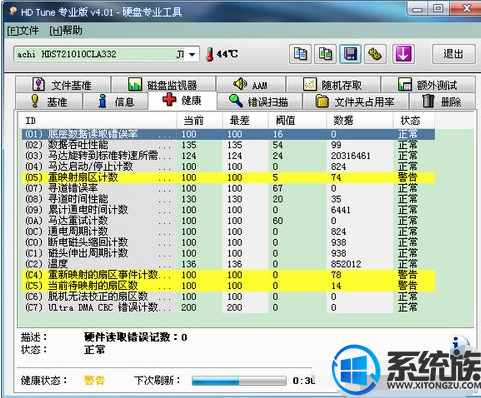The width and height of the screenshot is (481, 398).
Task: Click the 状态 column header
Action: (x=414, y=120)
